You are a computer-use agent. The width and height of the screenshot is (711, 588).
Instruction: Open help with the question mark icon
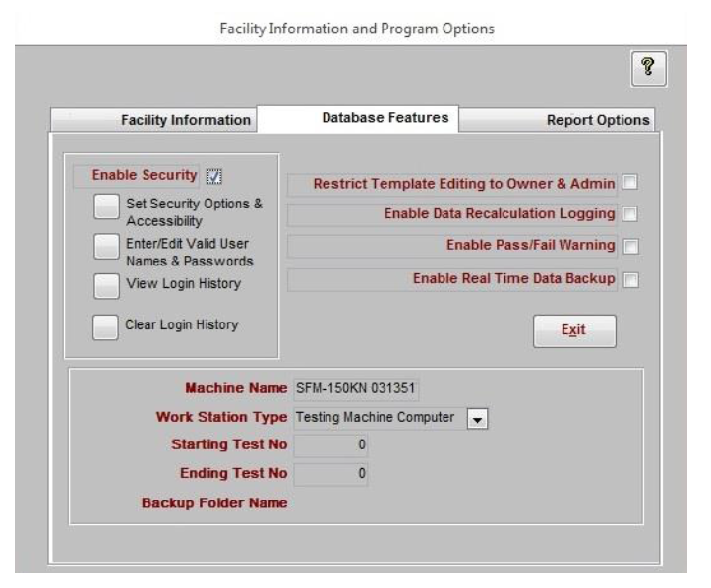click(648, 69)
